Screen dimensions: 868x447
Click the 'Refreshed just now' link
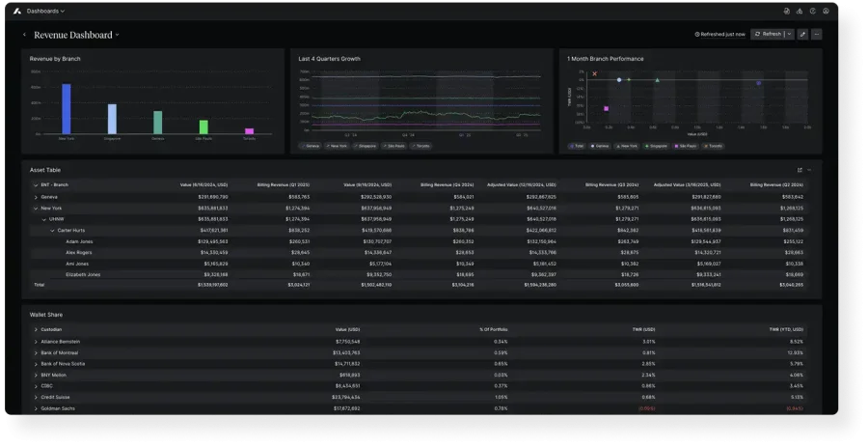720,34
